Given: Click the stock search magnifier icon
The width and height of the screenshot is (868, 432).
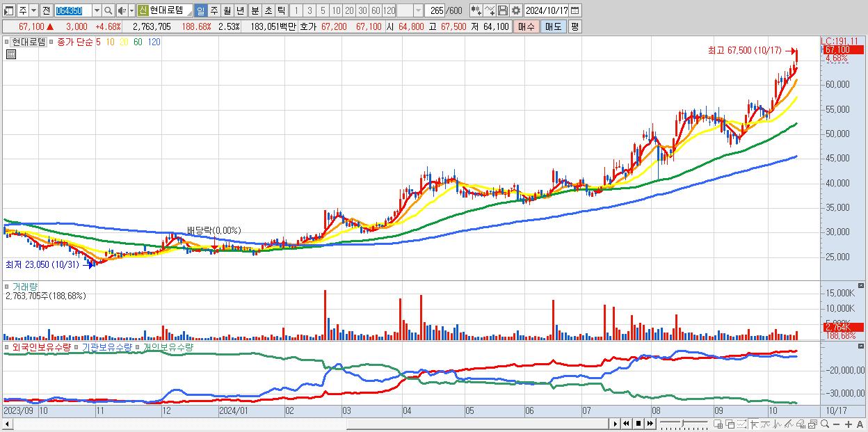Looking at the screenshot, I should point(108,10).
